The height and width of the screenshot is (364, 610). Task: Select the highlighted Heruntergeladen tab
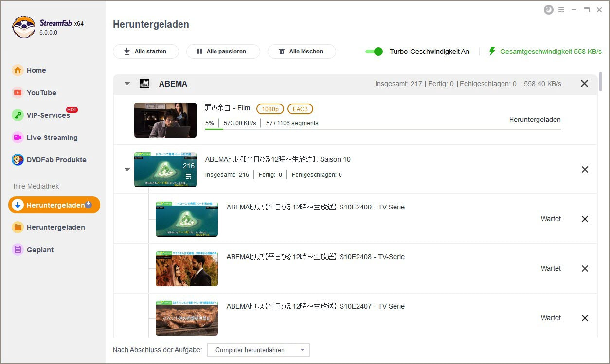54,205
